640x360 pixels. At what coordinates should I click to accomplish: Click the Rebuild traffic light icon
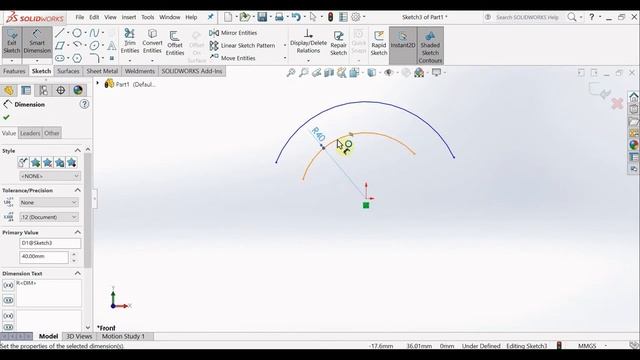330,17
